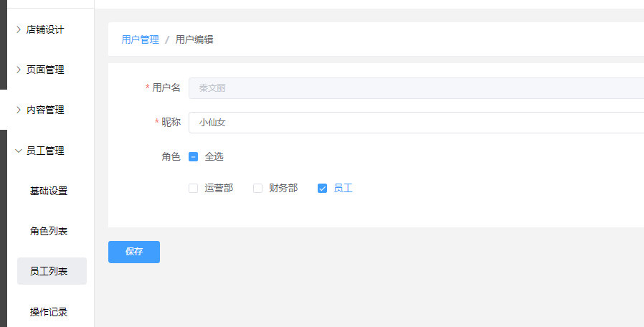The height and width of the screenshot is (327, 644).
Task: Select the 员工管理 menu label
Action: point(45,151)
